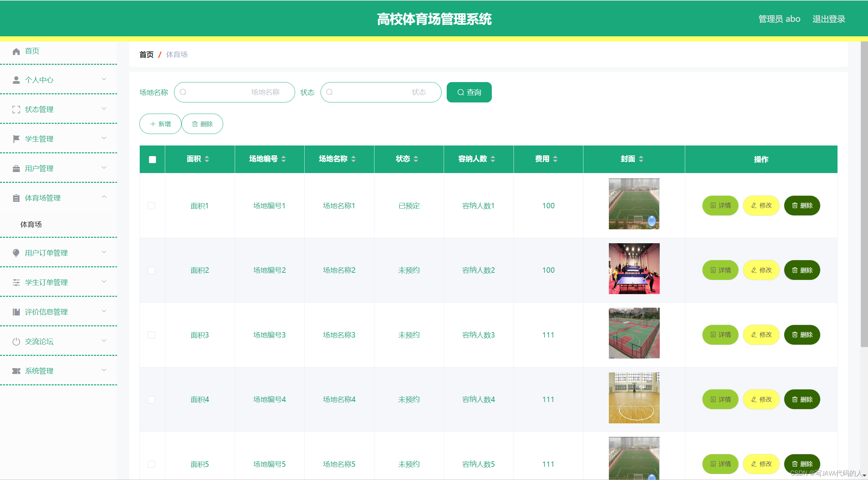Open the outdoor courts cover image of 场地名称3

point(634,333)
